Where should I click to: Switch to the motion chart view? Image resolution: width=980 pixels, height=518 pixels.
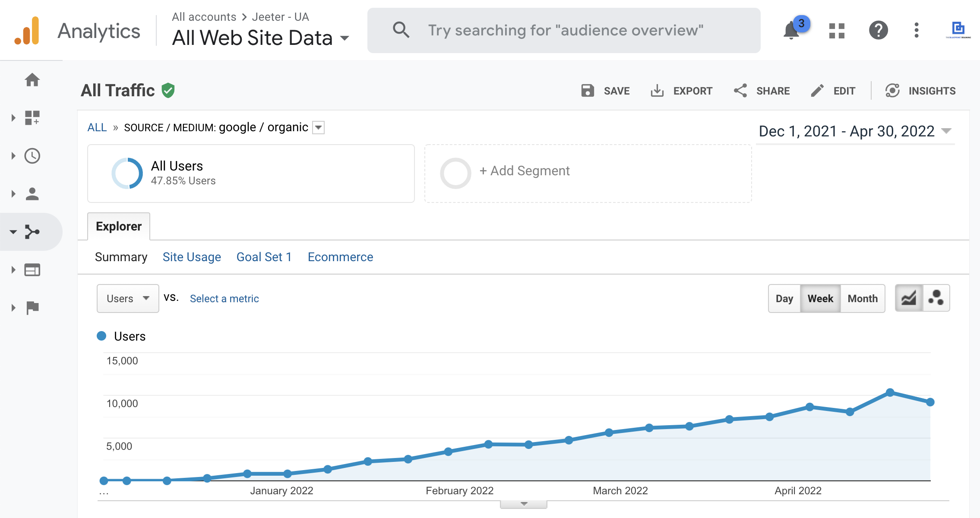(936, 298)
